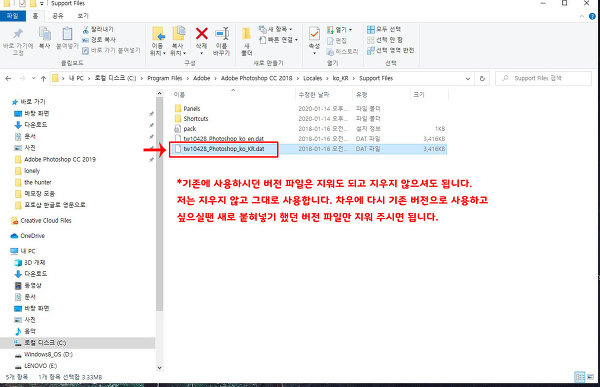
Task: Expand address bar history dropdown
Action: pyautogui.click(x=468, y=78)
